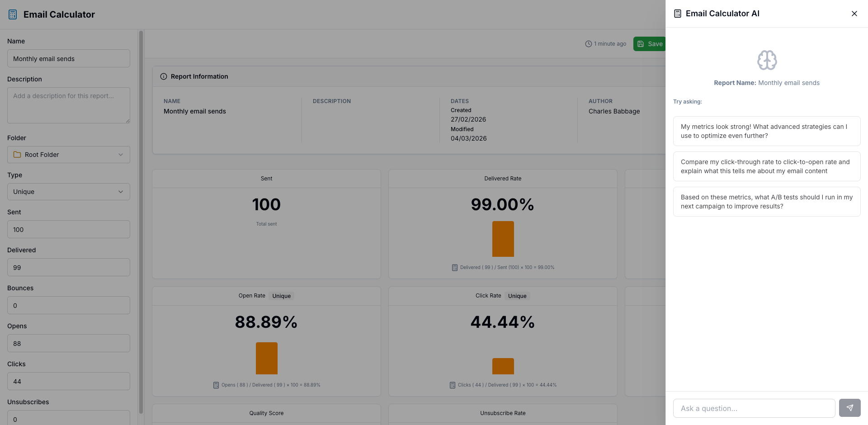This screenshot has width=868, height=425.
Task: Click calculator icon in Click Rate formula
Action: coord(452,385)
